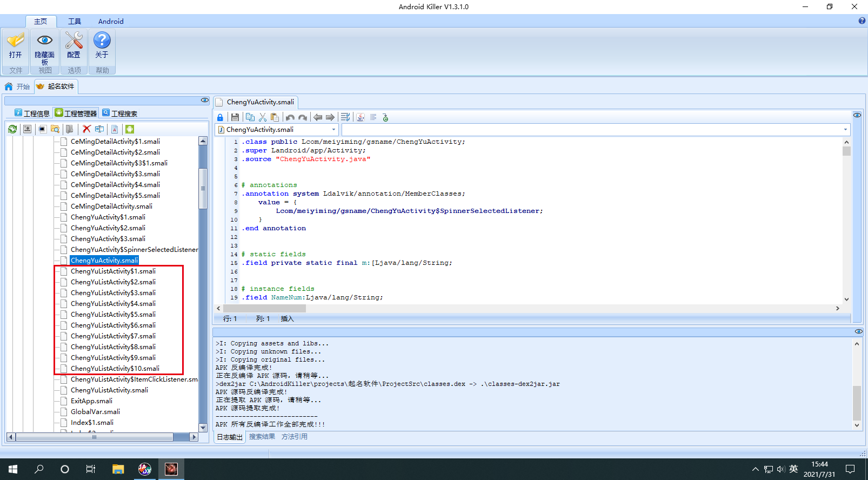868x480 pixels.
Task: Click the blue help icon at top right
Action: [x=862, y=21]
